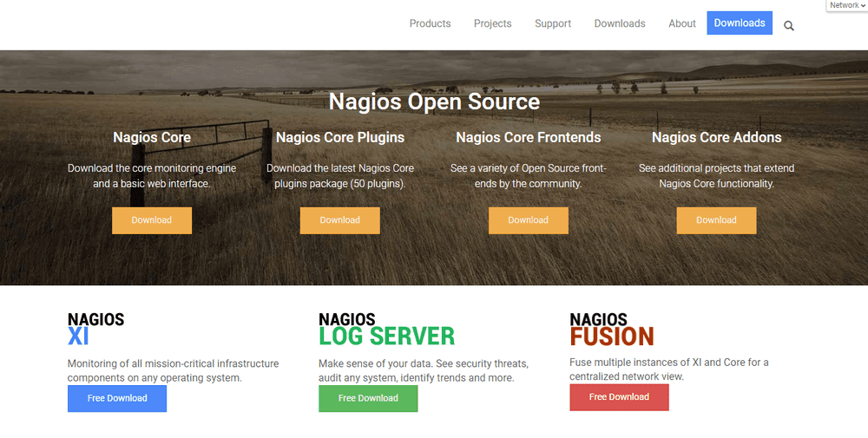Click Free Download for Nagios XI
Screen dimensions: 868x438
point(117,398)
